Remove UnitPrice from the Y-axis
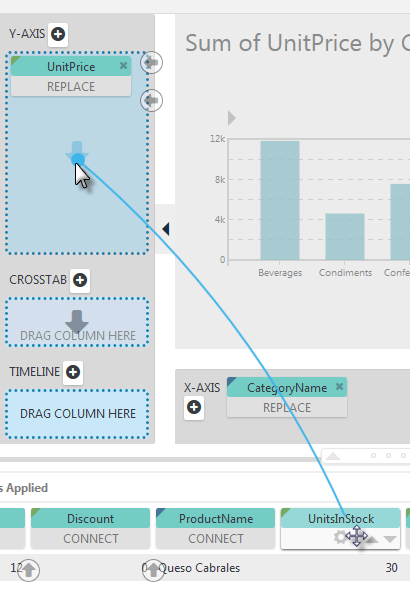The image size is (410, 602). coord(123,66)
